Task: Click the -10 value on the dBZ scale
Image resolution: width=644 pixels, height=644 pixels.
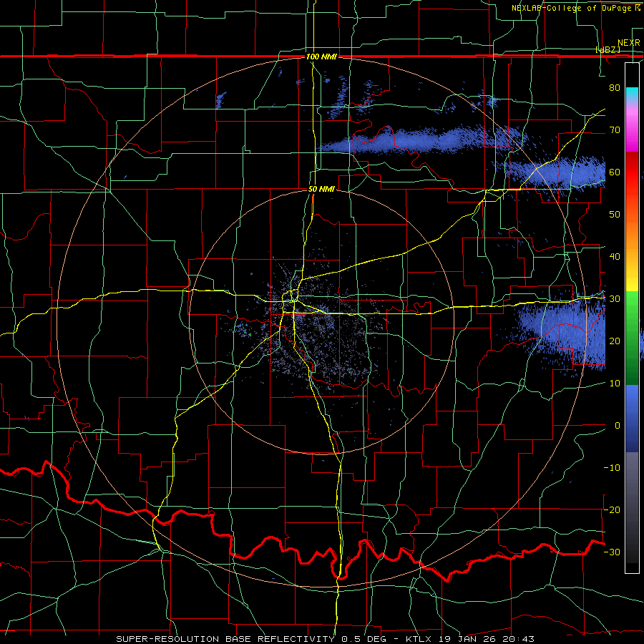Action: click(612, 468)
